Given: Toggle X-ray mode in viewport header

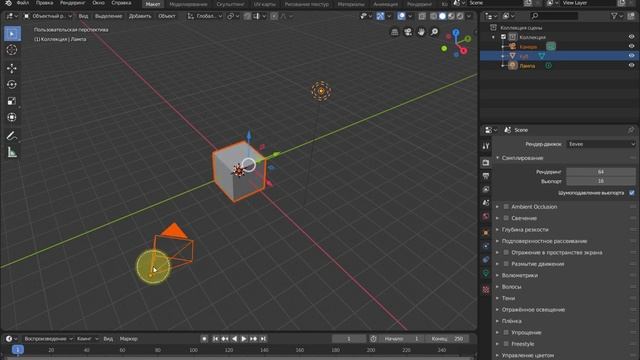Looking at the screenshot, I should click(x=422, y=16).
